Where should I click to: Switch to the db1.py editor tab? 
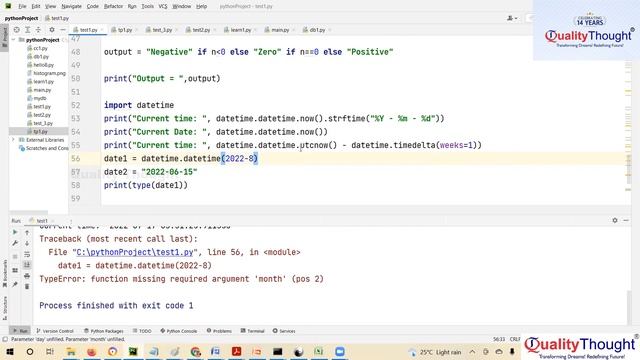(317, 30)
